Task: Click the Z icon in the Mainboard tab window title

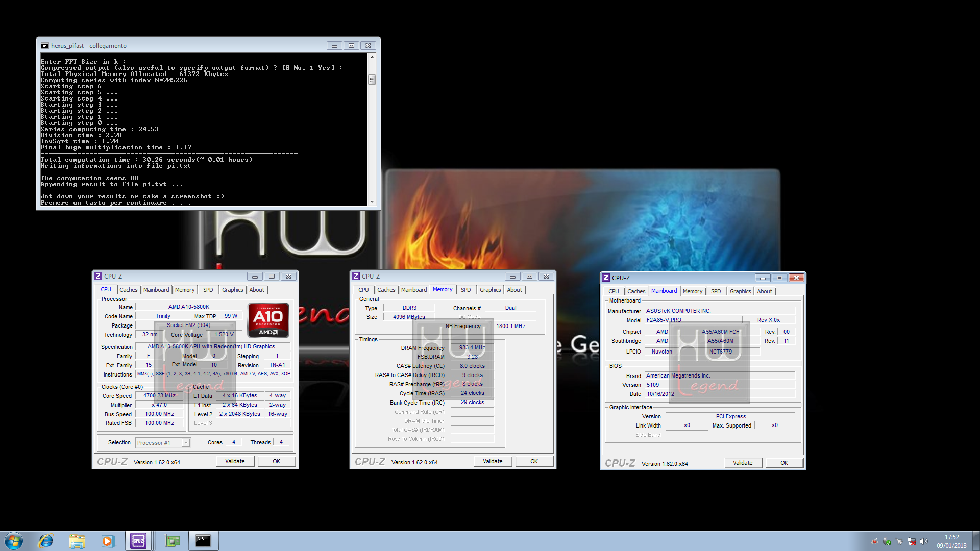Action: click(x=606, y=278)
